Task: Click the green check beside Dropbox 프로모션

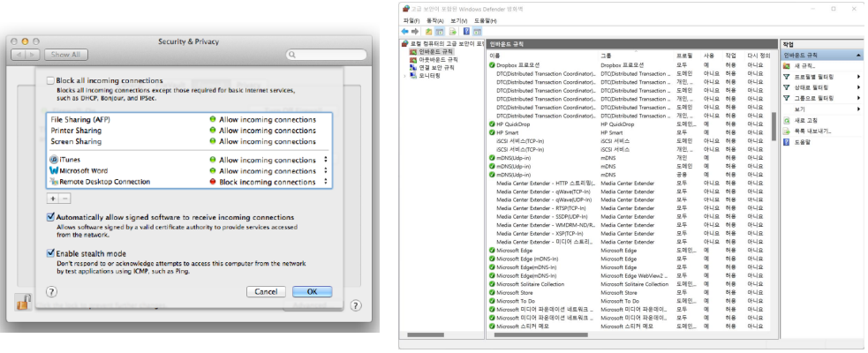Action: point(492,64)
